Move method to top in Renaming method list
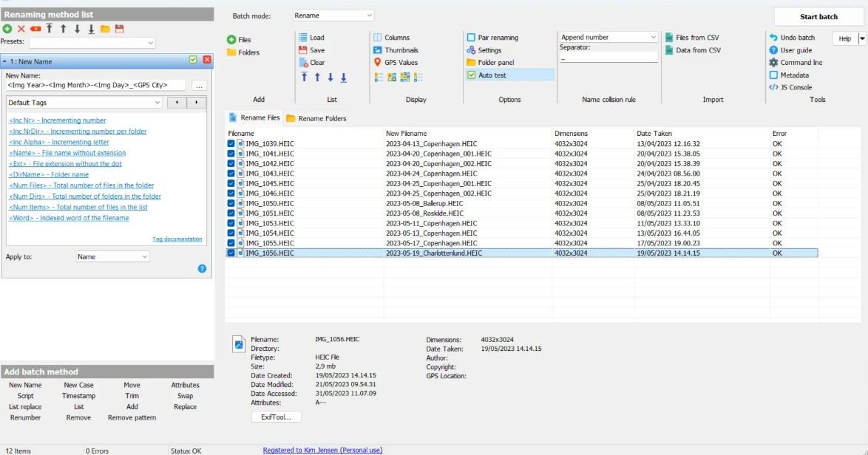This screenshot has height=455, width=868. (50, 29)
